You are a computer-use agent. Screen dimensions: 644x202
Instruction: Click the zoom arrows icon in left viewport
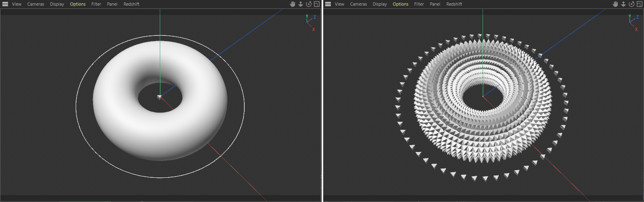coord(301,4)
